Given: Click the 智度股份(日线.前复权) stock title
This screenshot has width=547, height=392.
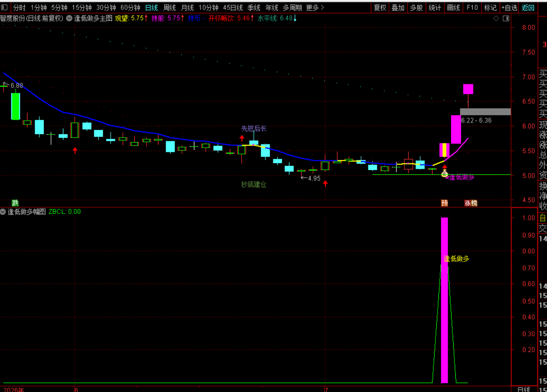Looking at the screenshot, I should click(x=32, y=18).
